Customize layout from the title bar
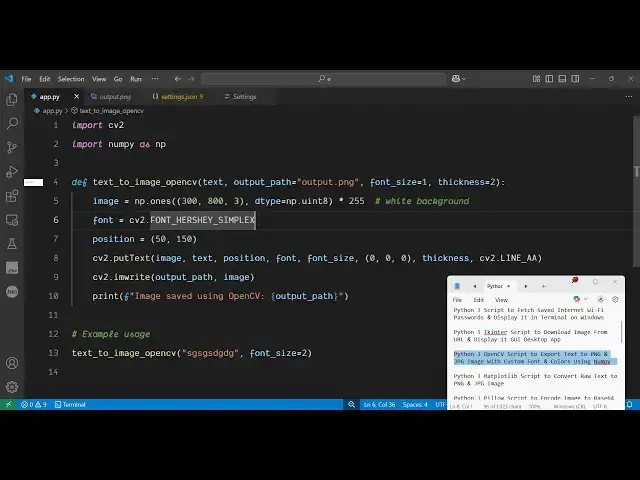The width and height of the screenshot is (640, 480). pyautogui.click(x=536, y=78)
